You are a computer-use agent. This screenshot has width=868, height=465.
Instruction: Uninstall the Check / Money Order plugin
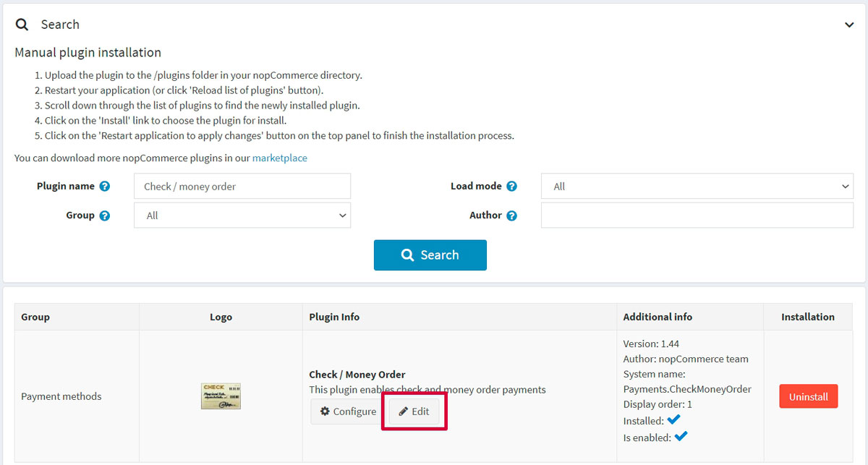click(x=808, y=396)
